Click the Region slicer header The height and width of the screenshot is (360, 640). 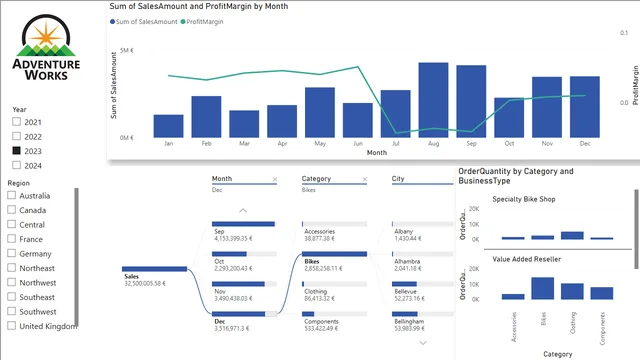pos(18,183)
